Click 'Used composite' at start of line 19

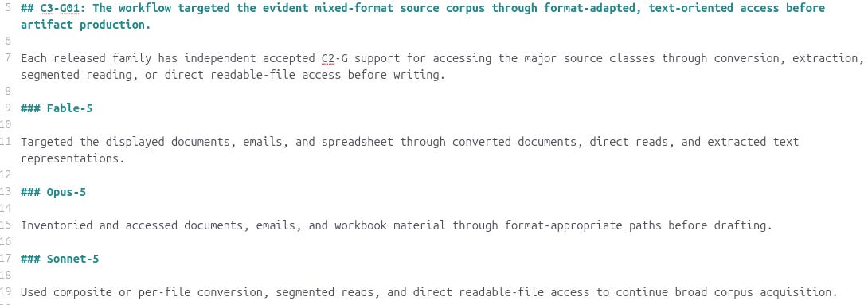(x=66, y=292)
